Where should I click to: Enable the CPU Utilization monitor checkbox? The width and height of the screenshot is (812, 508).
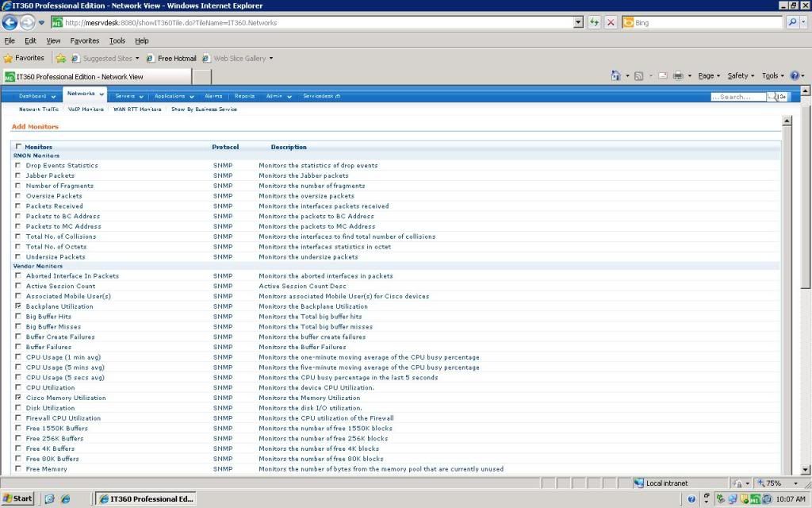(x=18, y=387)
